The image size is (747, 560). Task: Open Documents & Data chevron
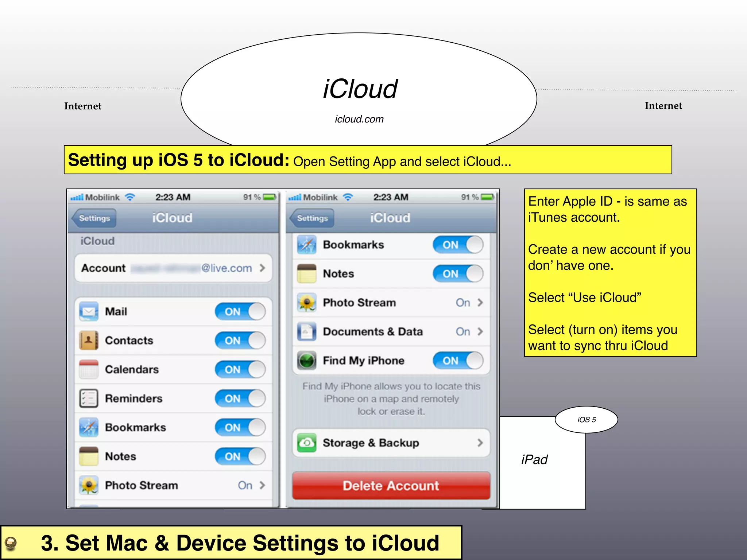(480, 331)
